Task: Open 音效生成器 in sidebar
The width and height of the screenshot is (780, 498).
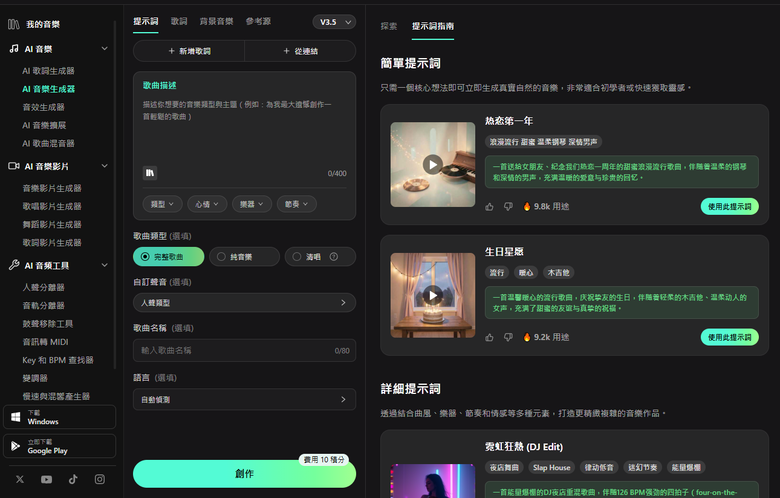Action: (43, 107)
